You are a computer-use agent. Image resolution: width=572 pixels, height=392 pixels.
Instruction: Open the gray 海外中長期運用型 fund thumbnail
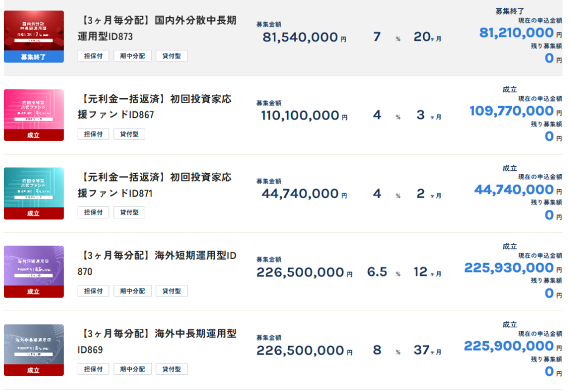34,350
